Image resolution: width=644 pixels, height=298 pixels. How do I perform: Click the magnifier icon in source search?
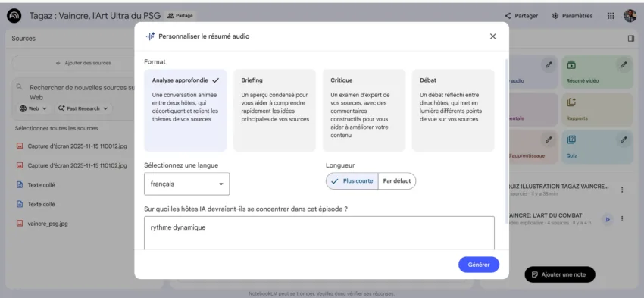[19, 87]
